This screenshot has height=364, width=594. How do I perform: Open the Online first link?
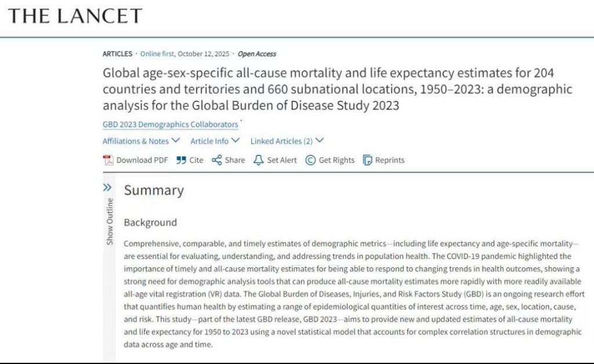[x=158, y=54]
